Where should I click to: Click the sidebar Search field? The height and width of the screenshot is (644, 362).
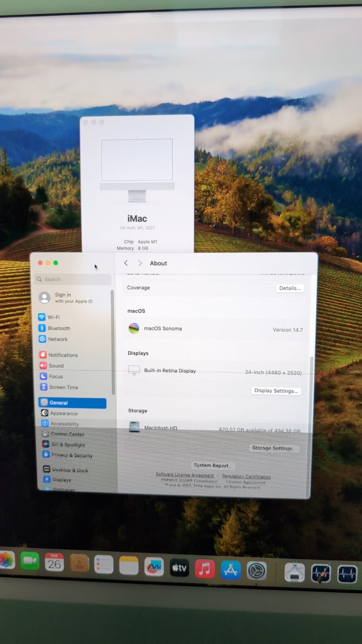point(73,279)
